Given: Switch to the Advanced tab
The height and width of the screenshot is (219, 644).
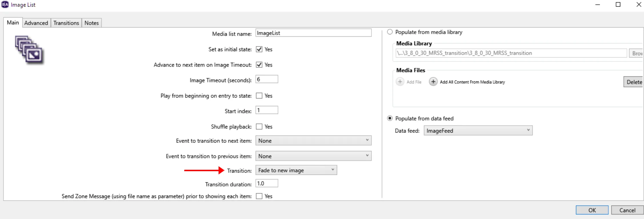Looking at the screenshot, I should [36, 23].
